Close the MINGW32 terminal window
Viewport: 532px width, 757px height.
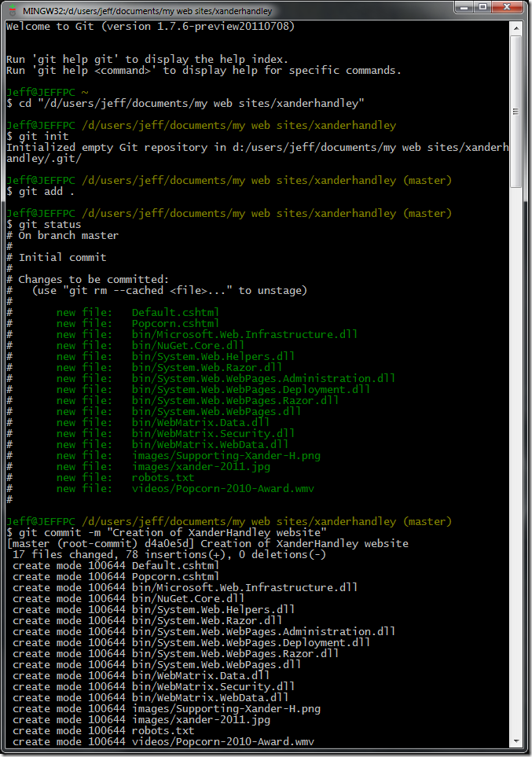tap(506, 8)
